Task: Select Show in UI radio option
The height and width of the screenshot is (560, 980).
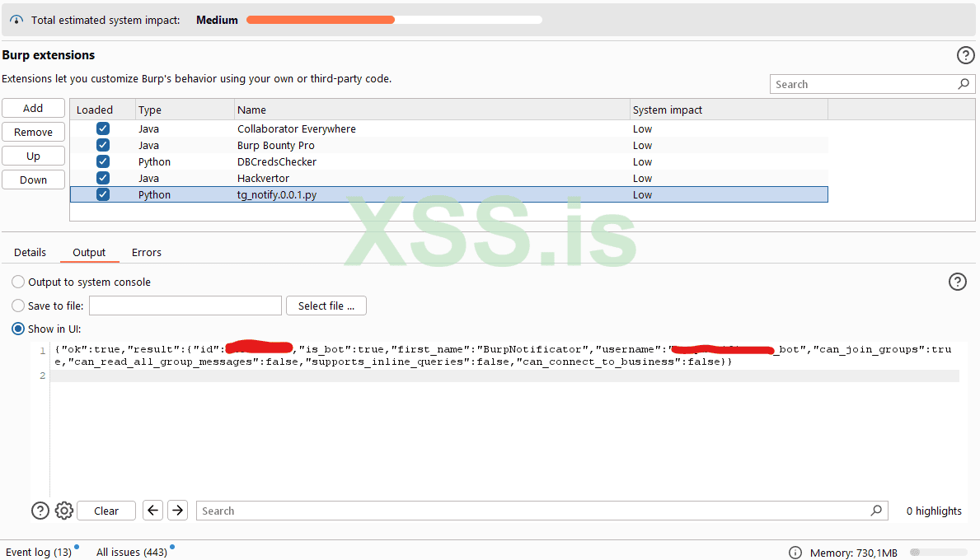Action: [x=18, y=329]
